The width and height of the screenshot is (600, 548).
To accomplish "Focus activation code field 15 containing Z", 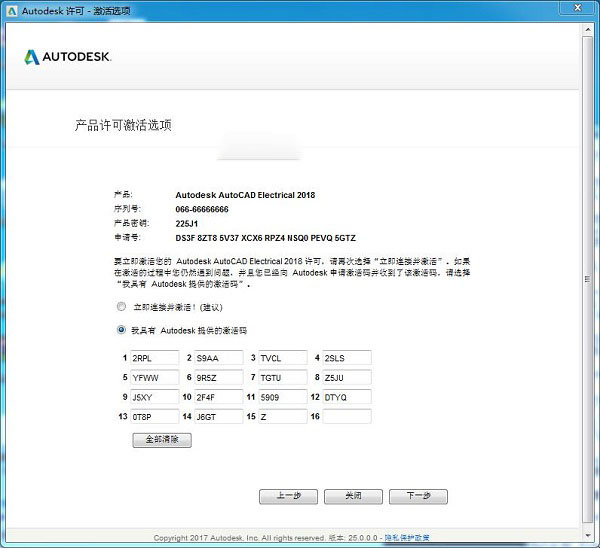I will [282, 416].
